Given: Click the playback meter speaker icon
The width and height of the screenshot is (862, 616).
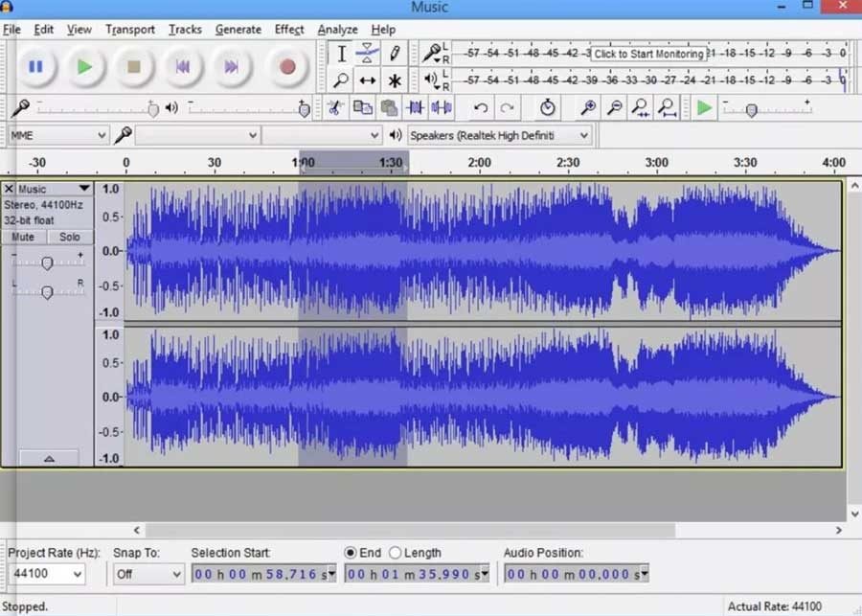Looking at the screenshot, I should (431, 80).
